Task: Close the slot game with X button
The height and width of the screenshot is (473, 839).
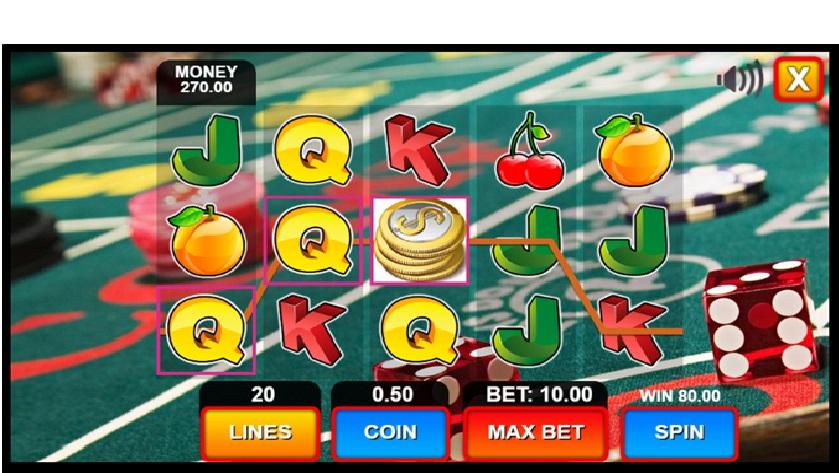Action: coord(798,79)
